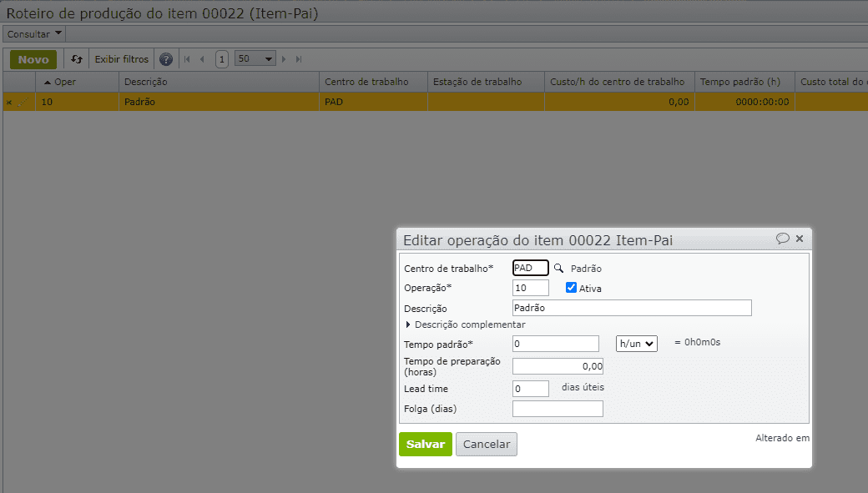Click the Custo total column header

pyautogui.click(x=831, y=82)
